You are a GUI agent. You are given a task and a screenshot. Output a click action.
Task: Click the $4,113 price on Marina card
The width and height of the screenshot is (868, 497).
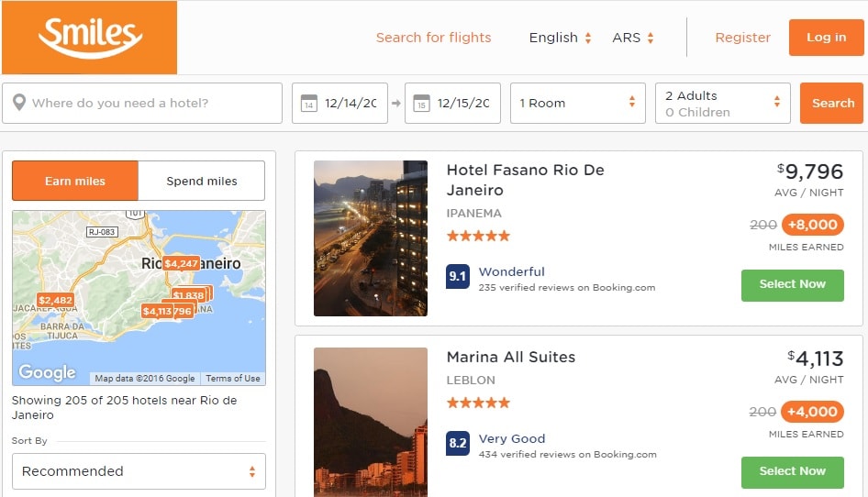(816, 359)
